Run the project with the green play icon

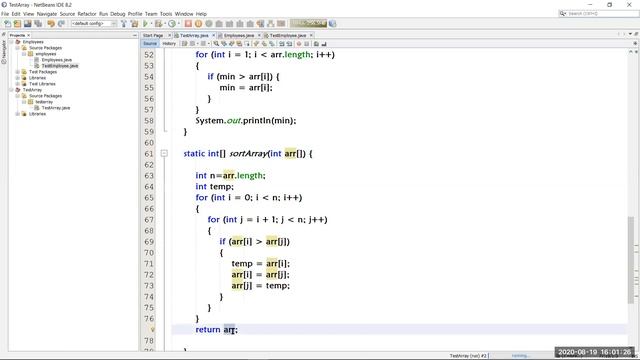145,24
